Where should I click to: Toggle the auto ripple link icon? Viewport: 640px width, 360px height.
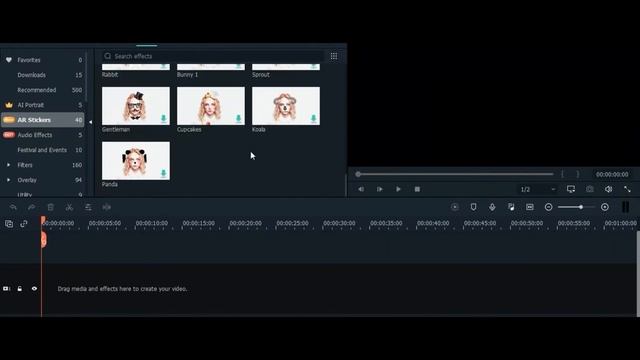tap(24, 224)
